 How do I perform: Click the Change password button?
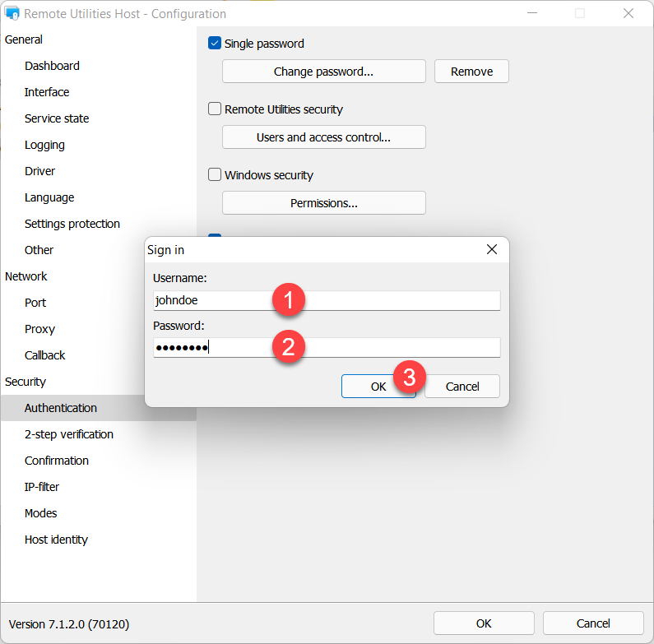point(323,72)
